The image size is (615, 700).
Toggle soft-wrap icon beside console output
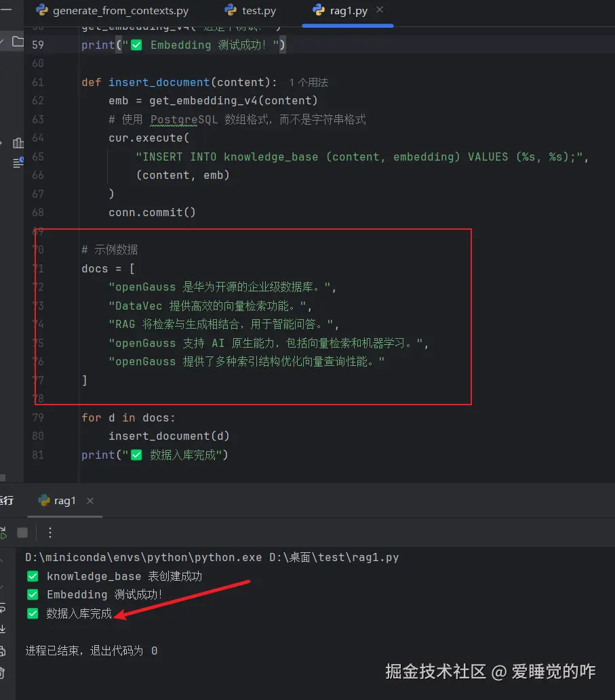tap(2, 608)
